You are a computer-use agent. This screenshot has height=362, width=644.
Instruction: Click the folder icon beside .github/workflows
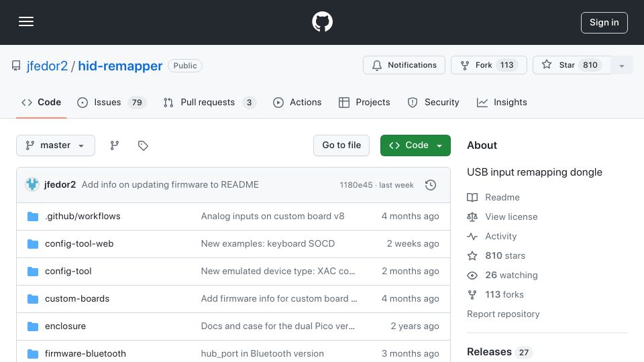coord(33,217)
